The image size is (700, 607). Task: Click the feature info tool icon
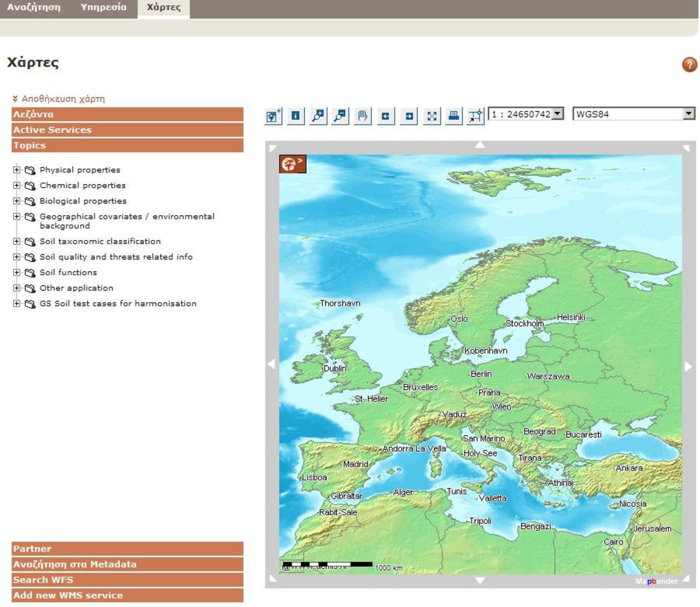click(x=296, y=116)
